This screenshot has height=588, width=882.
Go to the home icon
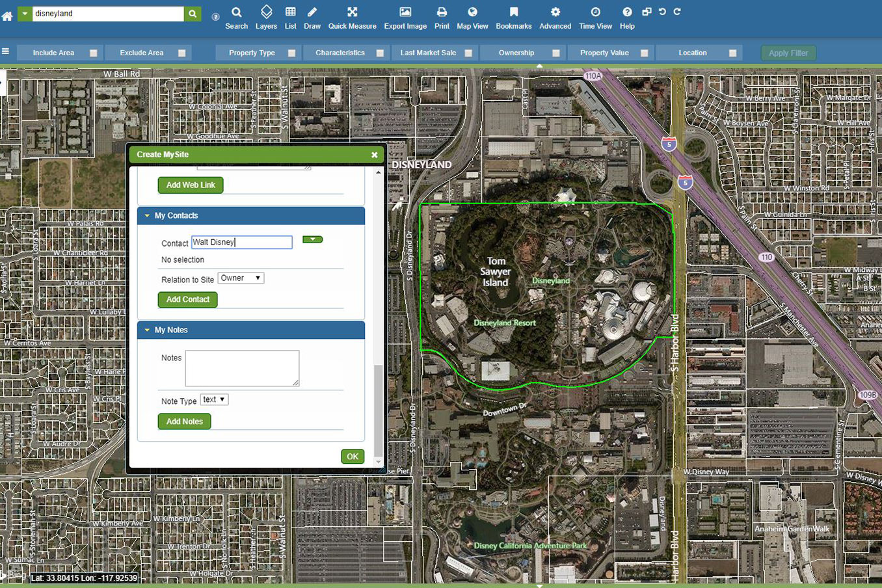pyautogui.click(x=7, y=16)
